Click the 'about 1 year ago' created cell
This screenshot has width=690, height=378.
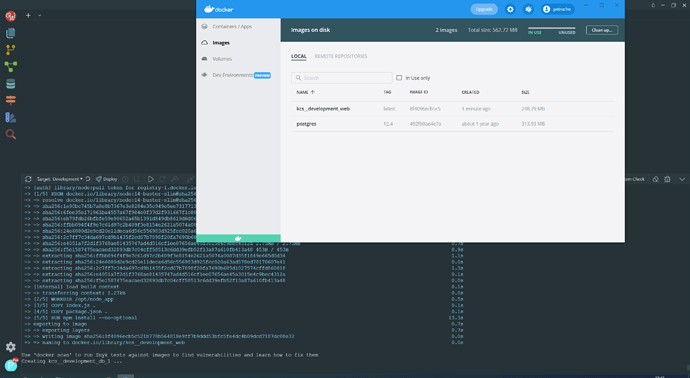pyautogui.click(x=480, y=124)
